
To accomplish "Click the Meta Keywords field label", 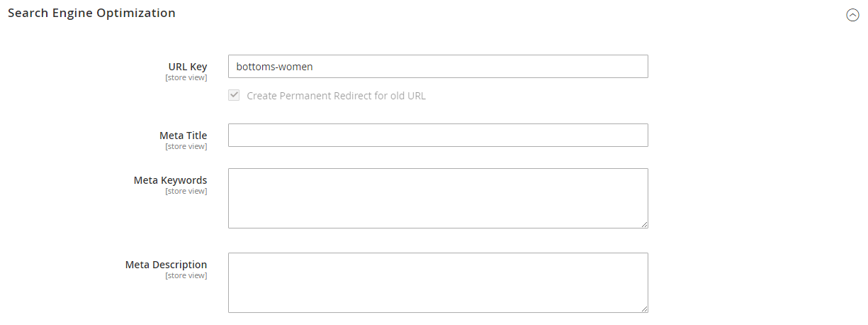I will [171, 180].
